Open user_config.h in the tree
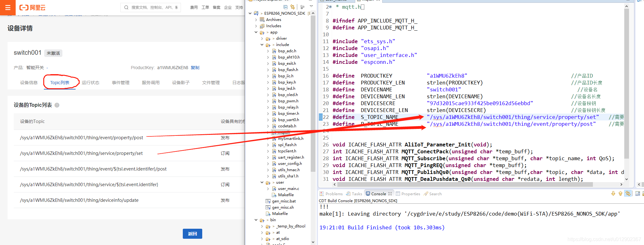Viewport: 644px width, 245px height. point(290,164)
